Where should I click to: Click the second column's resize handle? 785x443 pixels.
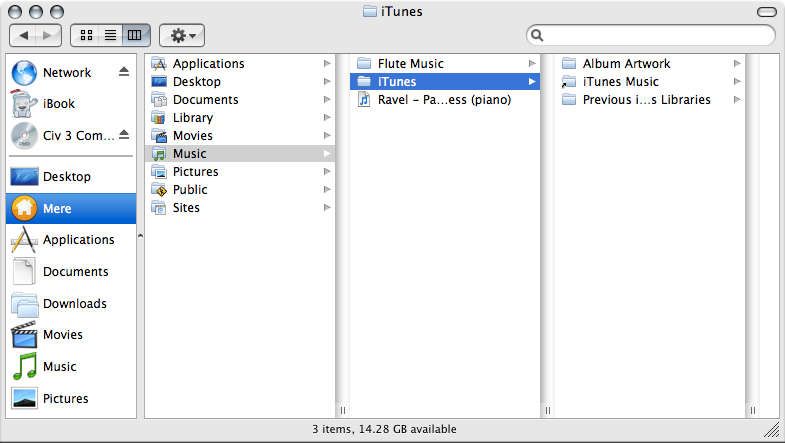coord(548,410)
